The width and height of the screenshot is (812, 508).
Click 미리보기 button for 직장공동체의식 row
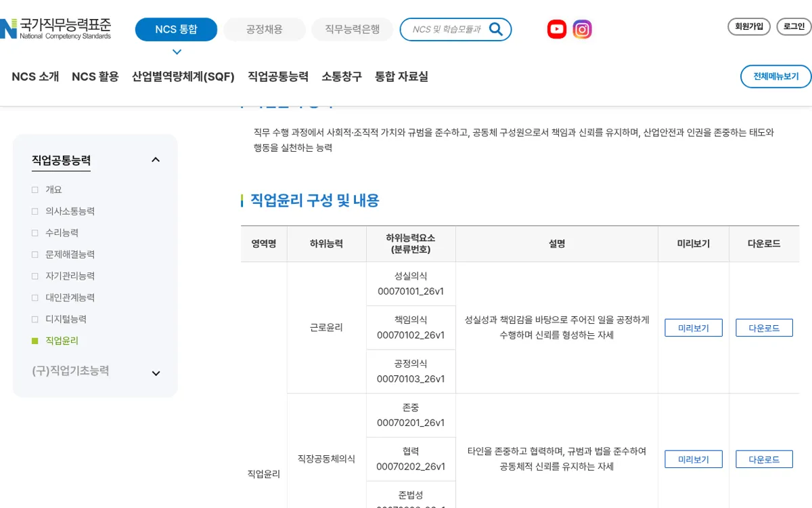click(694, 459)
